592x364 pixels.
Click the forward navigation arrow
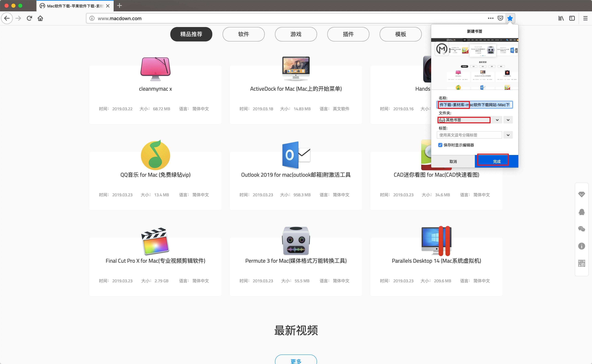[18, 18]
